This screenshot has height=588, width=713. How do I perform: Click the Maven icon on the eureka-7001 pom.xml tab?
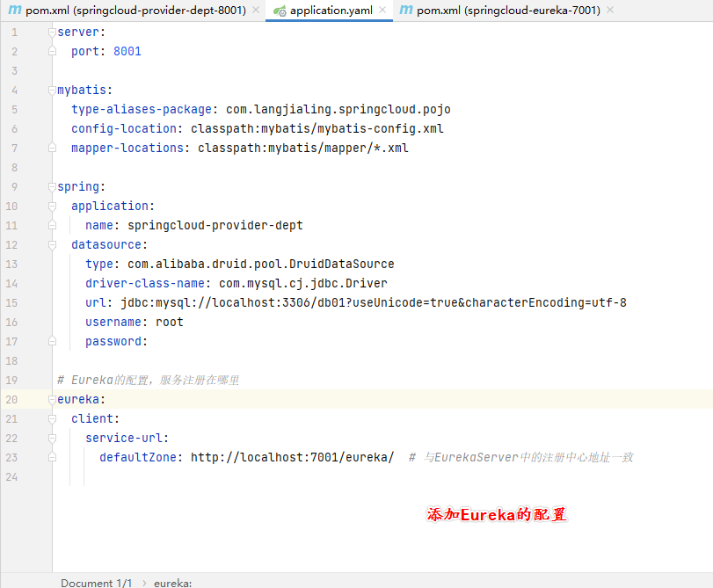coord(406,11)
